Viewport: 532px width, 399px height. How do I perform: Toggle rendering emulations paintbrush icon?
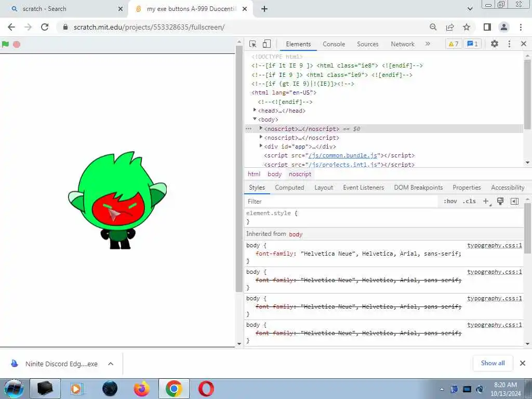(500, 201)
